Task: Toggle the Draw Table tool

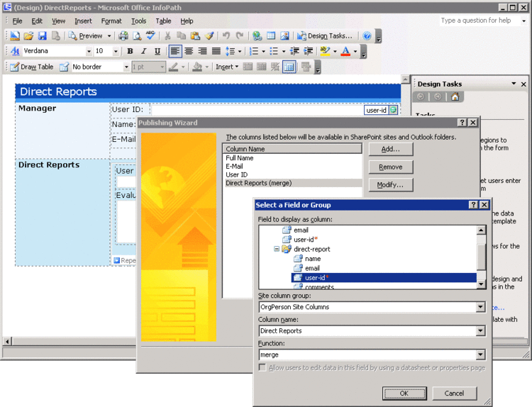Action: (32, 67)
